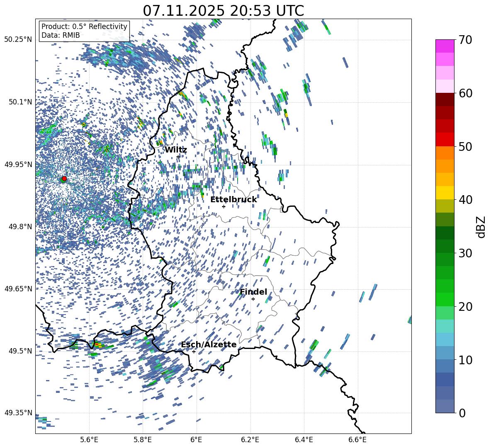Screen dimensions: 491x448
Task: Pick the bright red colorbar segment above 50
Action: pos(445,139)
